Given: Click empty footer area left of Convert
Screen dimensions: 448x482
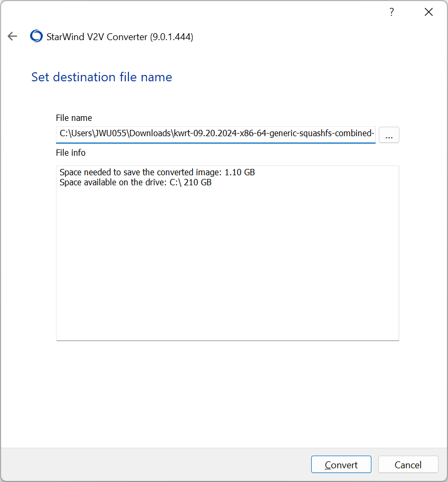Looking at the screenshot, I should [x=158, y=465].
